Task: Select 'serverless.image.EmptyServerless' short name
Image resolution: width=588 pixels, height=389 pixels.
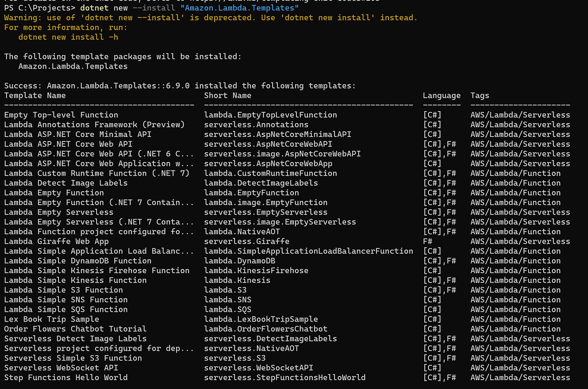Action: tap(280, 222)
